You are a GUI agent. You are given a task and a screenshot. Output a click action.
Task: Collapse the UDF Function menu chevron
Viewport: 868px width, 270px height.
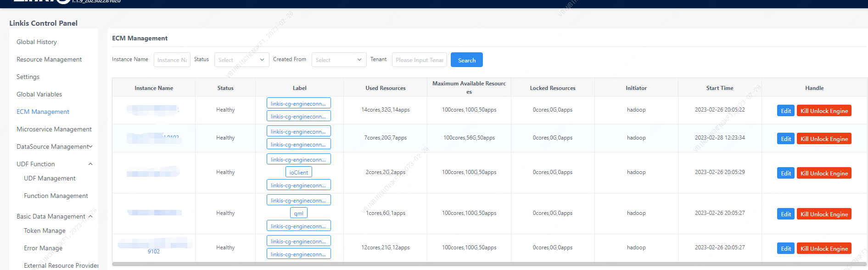coord(90,164)
